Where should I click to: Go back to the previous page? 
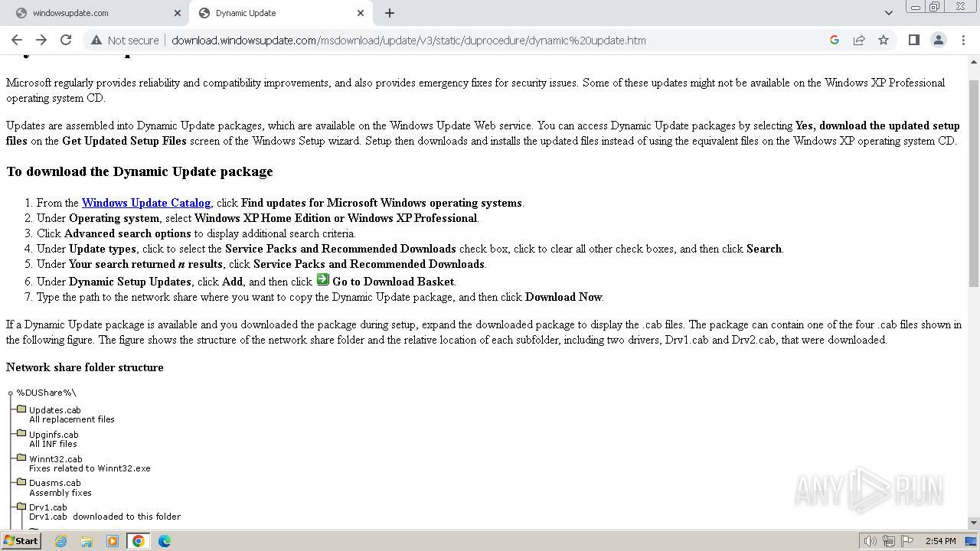17,40
